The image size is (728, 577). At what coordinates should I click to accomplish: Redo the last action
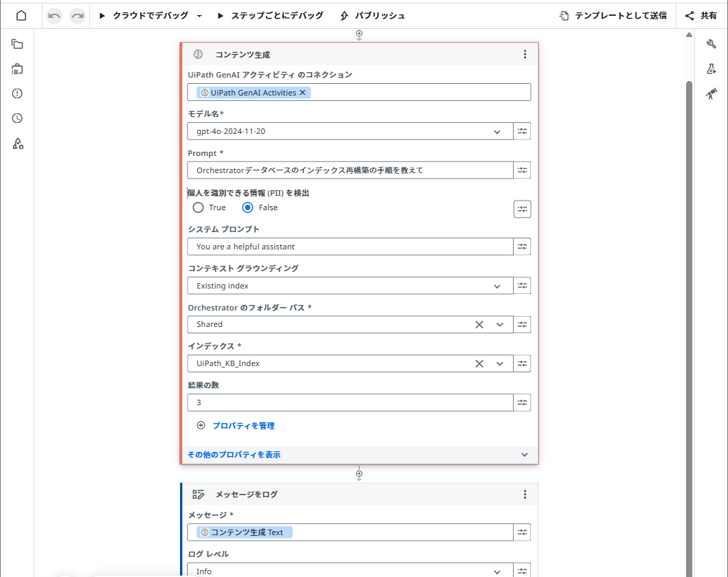pyautogui.click(x=78, y=16)
